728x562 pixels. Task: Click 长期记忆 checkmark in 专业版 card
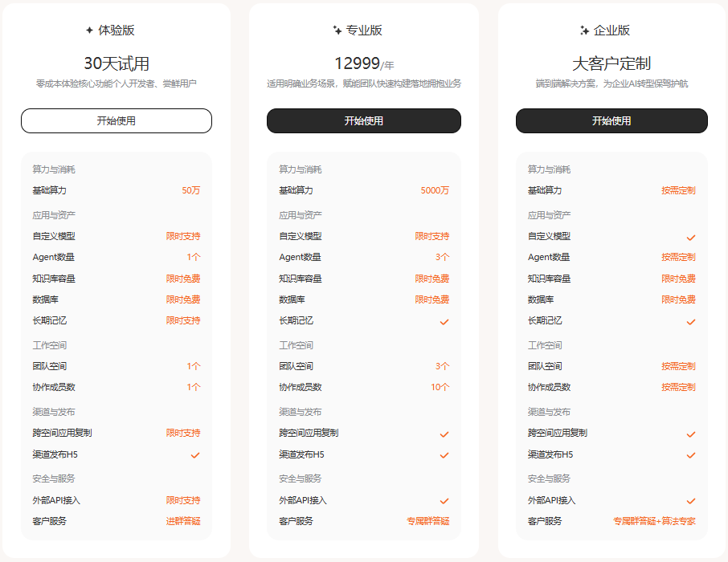444,322
